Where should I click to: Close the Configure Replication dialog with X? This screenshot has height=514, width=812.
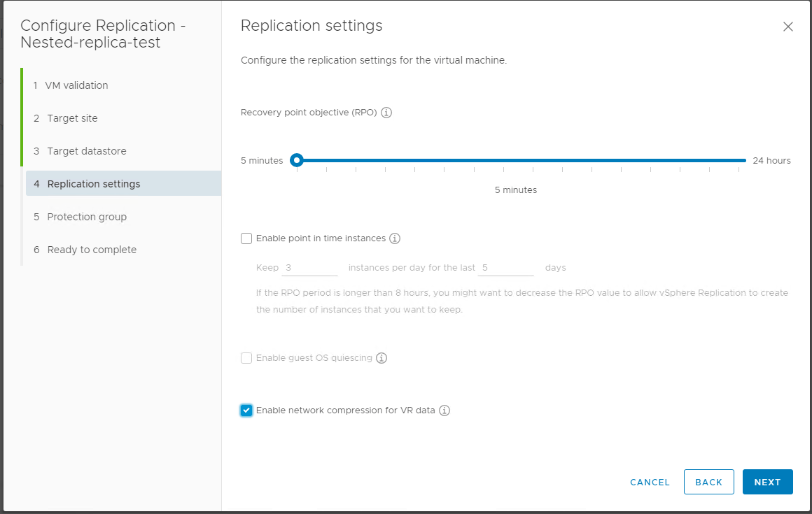[788, 27]
